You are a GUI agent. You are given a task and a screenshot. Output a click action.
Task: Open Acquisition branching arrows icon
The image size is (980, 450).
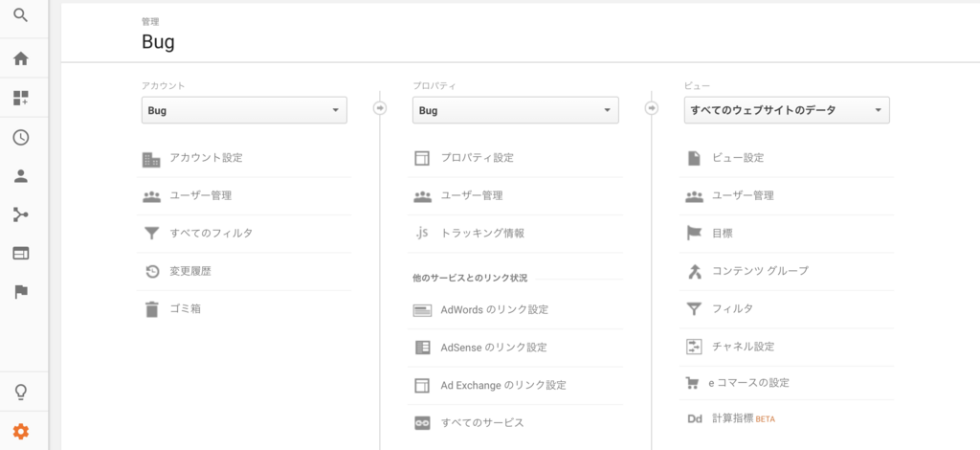[21, 215]
